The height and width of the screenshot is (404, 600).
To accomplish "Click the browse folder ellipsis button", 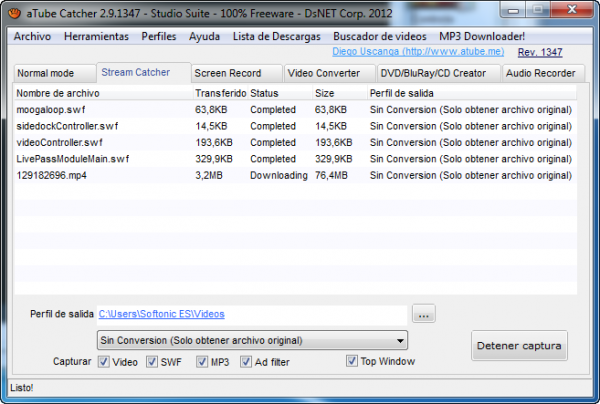I will click(424, 314).
